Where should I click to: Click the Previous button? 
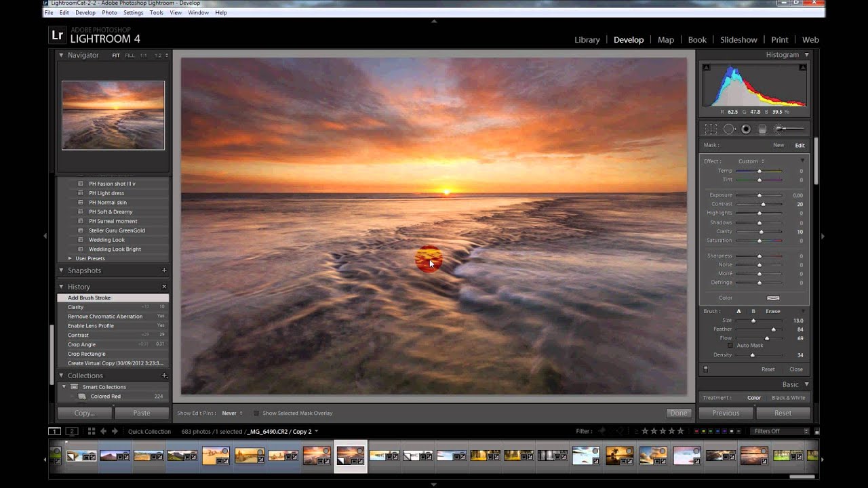coord(725,413)
